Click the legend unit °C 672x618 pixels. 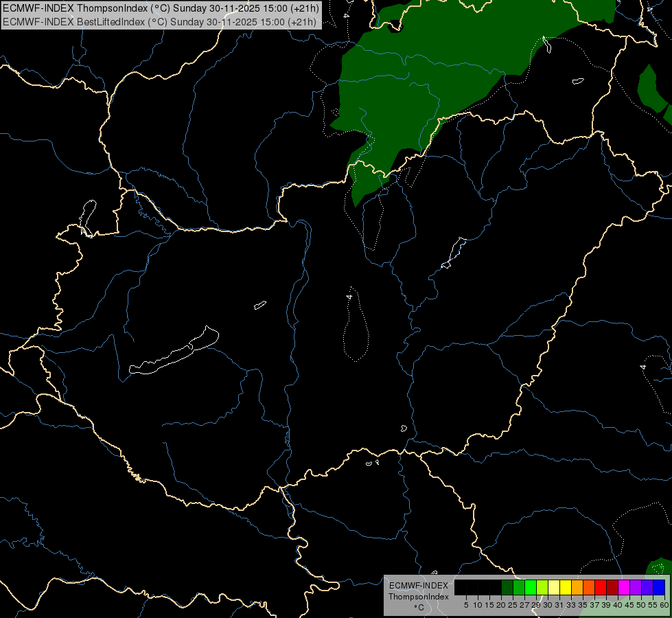coord(419,607)
